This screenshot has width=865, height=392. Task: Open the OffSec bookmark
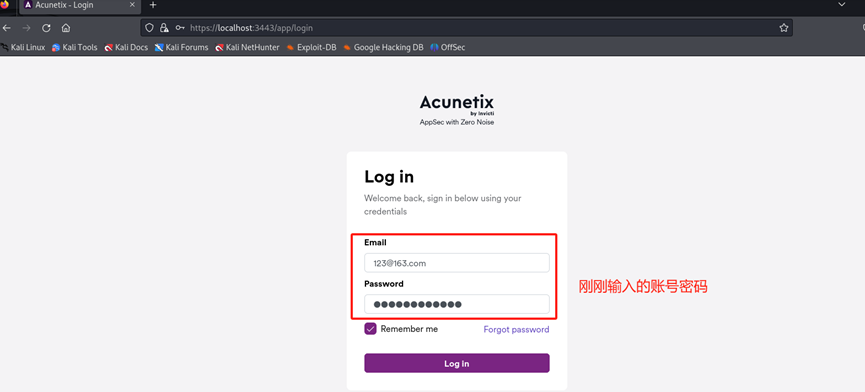coord(447,47)
